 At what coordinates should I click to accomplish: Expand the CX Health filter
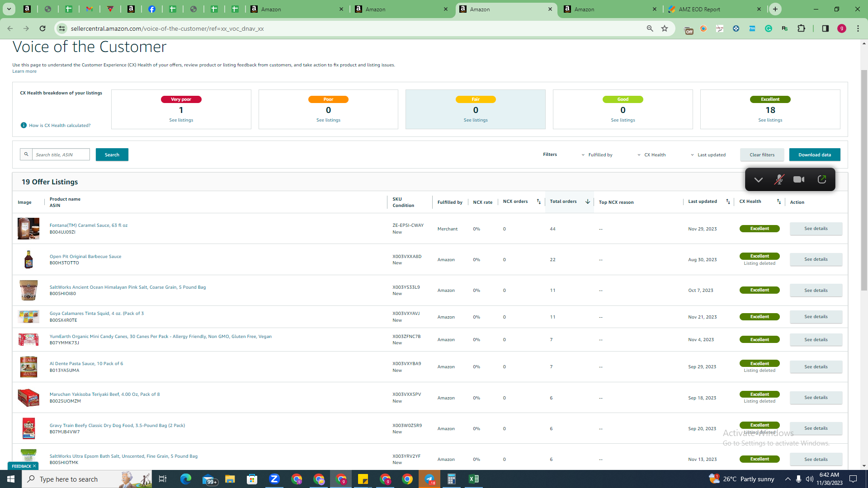coord(651,155)
